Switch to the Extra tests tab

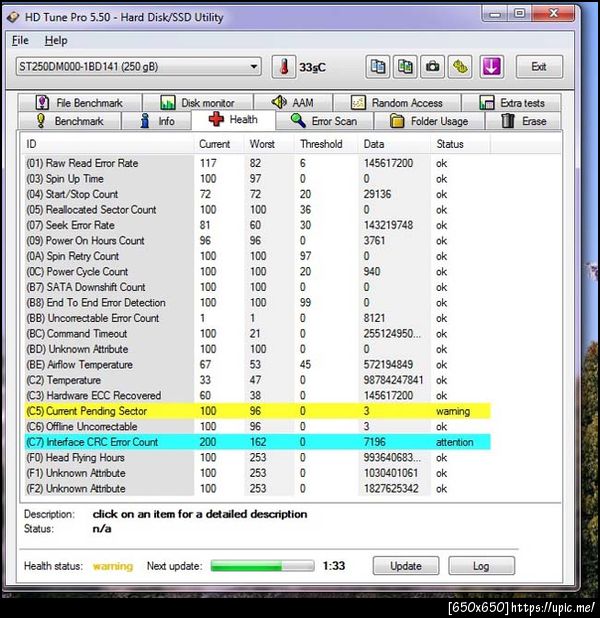click(x=511, y=103)
